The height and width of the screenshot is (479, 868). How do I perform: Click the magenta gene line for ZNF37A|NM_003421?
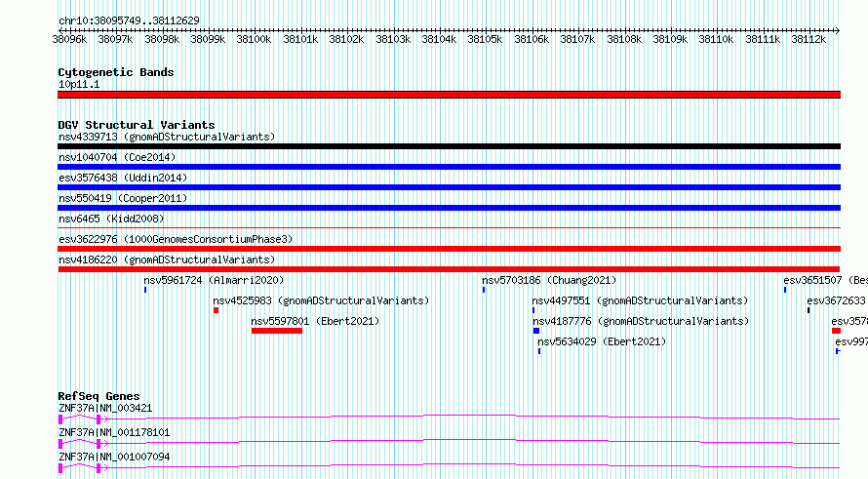coord(449,419)
